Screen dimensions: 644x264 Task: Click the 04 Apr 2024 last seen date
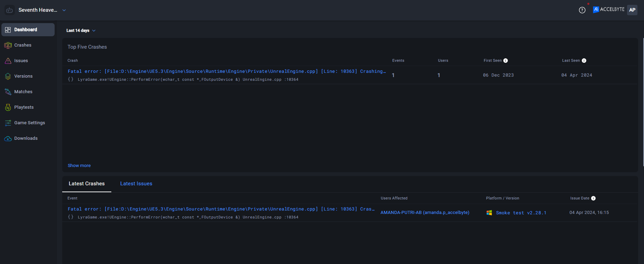point(577,75)
